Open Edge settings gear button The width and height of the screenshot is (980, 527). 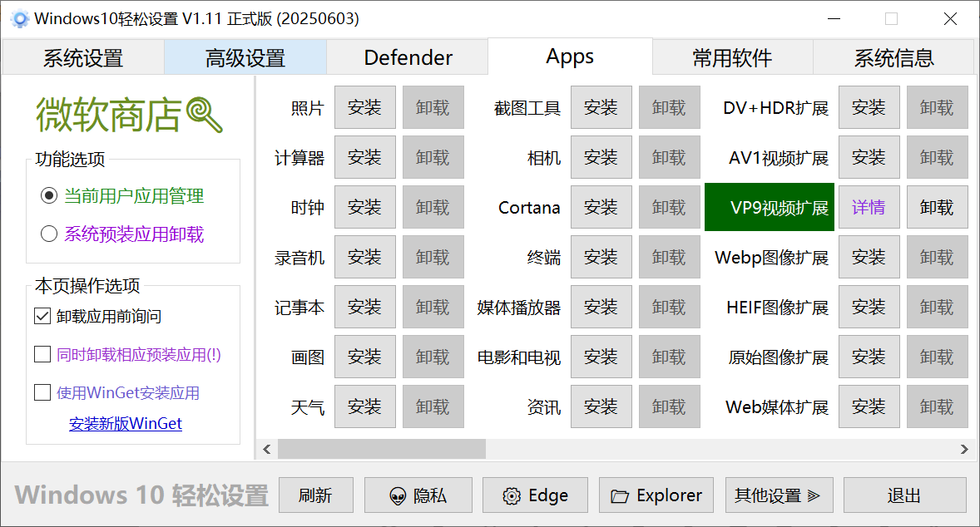point(535,495)
